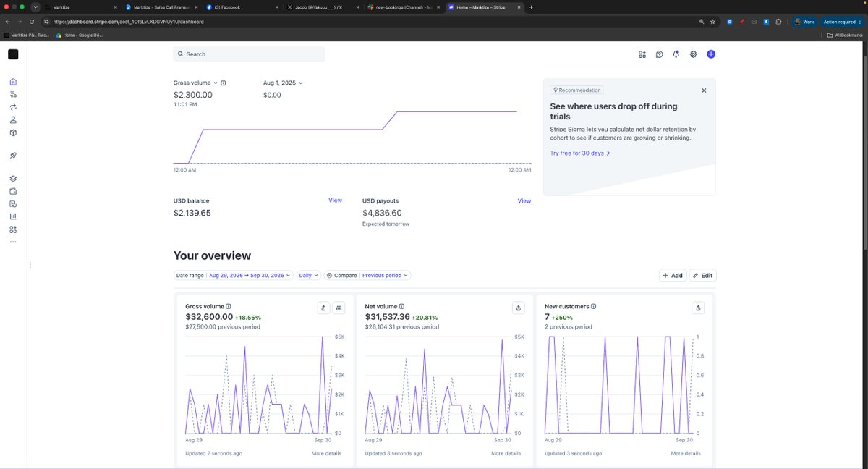The width and height of the screenshot is (868, 469).
Task: Open More details under Net volume
Action: point(506,454)
